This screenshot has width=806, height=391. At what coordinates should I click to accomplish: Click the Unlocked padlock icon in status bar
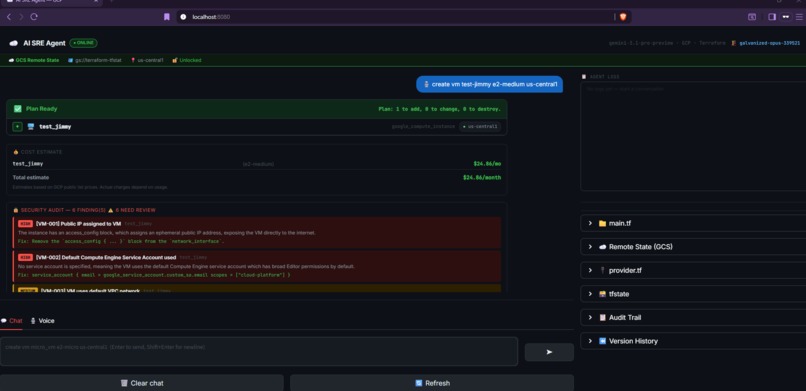[175, 61]
